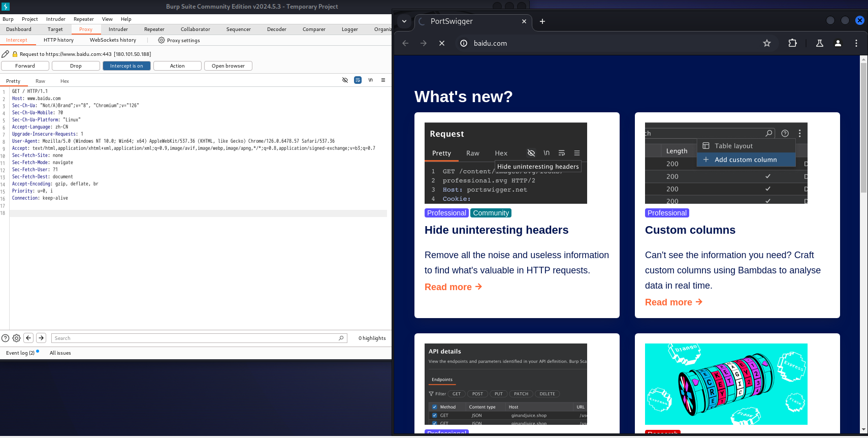Switch to the Comparer tab
The image size is (868, 438).
click(x=314, y=29)
